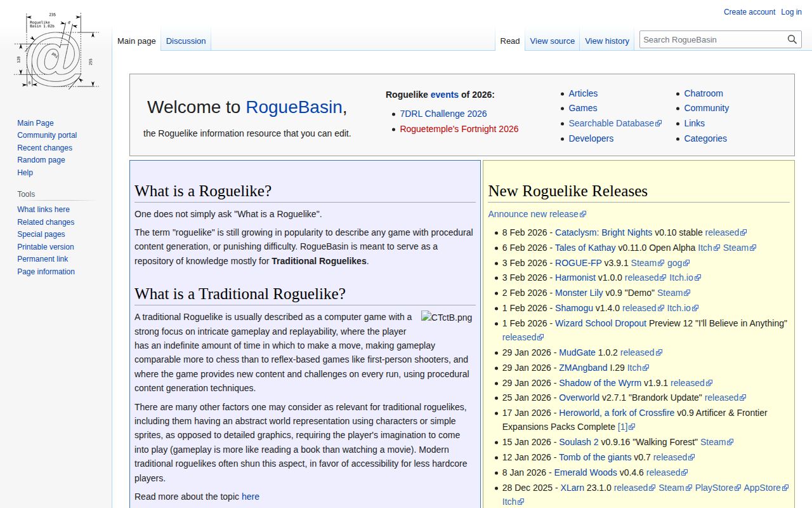
Task: Click the PlayStore external link icon for XLarn
Action: tap(738, 487)
